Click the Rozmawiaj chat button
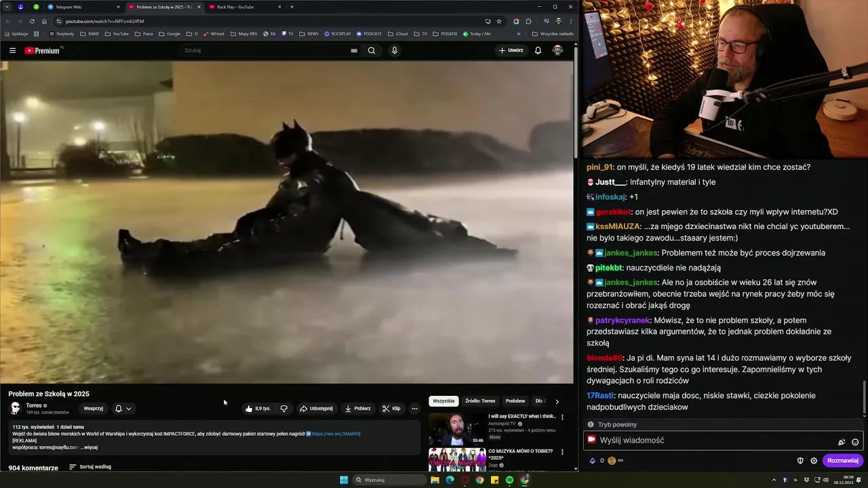The width and height of the screenshot is (868, 488). [843, 461]
